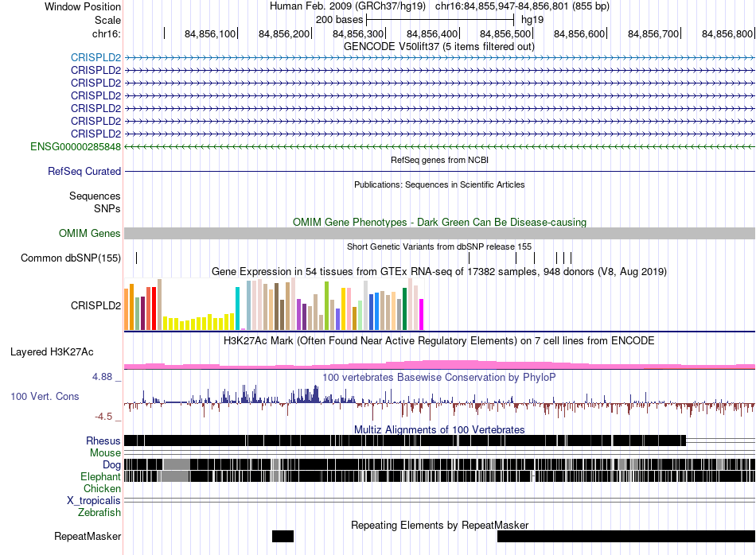
Task: Open GENCODE V50lift37 track title
Action: coord(439,47)
